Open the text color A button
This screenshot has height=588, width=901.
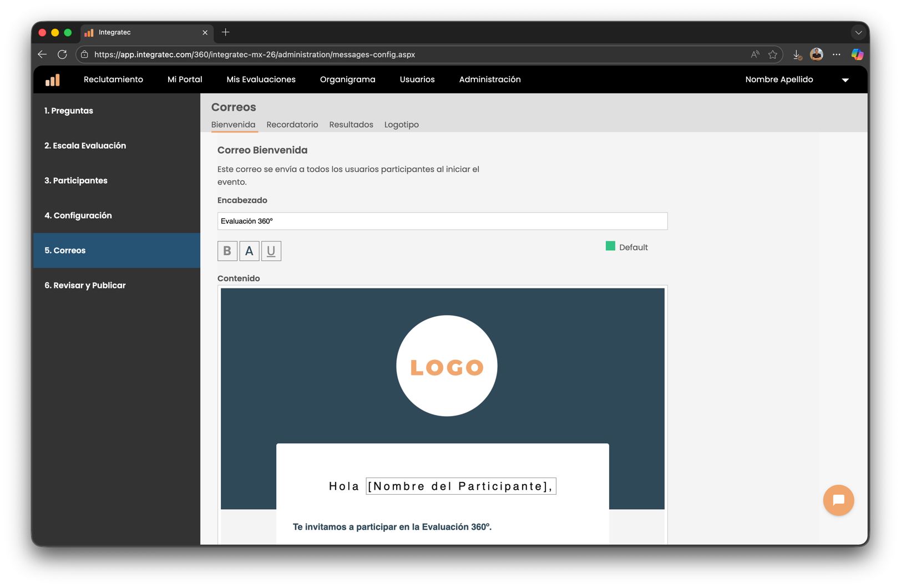pyautogui.click(x=249, y=251)
